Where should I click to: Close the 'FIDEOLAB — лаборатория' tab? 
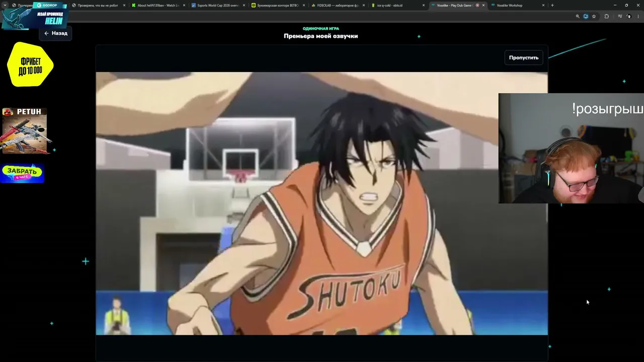click(364, 5)
